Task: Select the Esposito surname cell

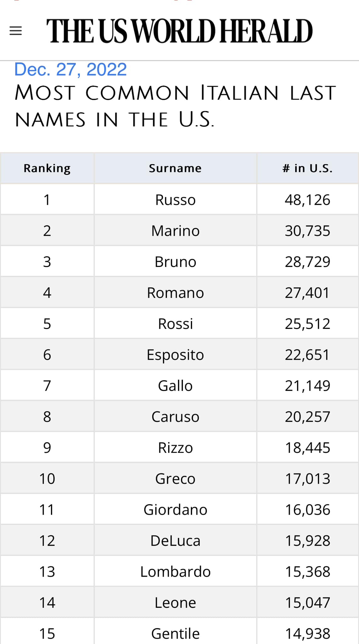Action: pos(175,354)
